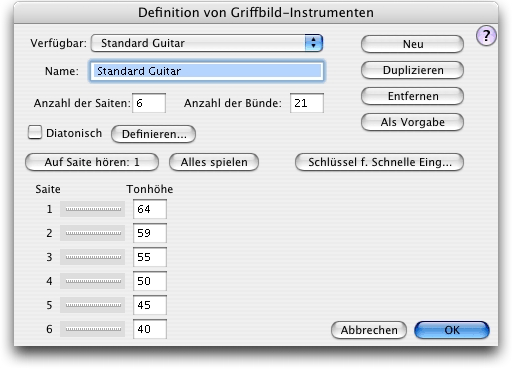
Task: Click the Neu button
Action: 412,44
